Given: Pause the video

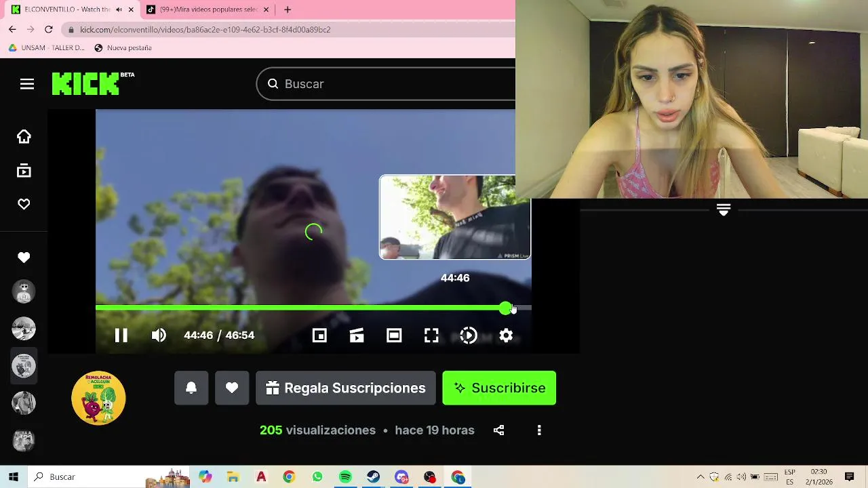Looking at the screenshot, I should coord(121,335).
